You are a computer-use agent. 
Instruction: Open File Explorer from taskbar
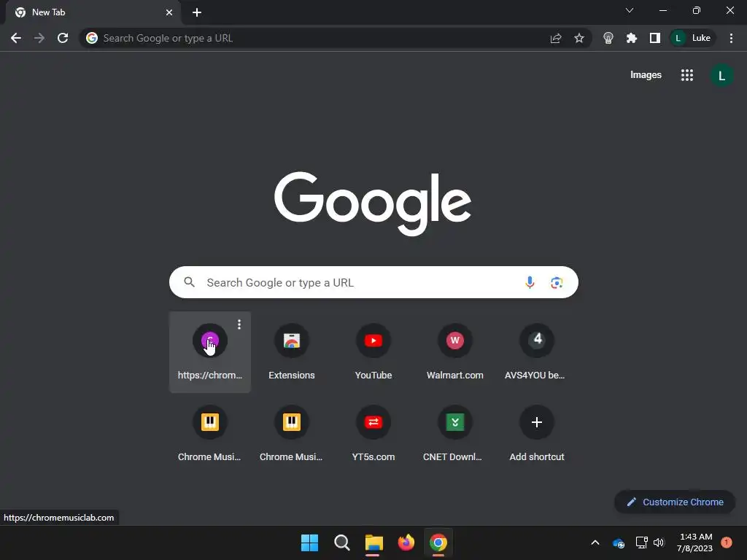coord(374,542)
